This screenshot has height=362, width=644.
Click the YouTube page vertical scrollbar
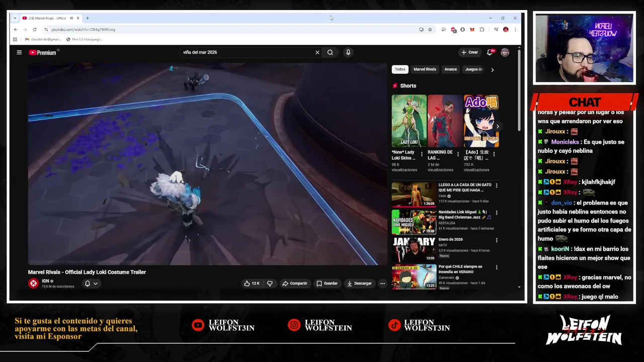click(519, 90)
